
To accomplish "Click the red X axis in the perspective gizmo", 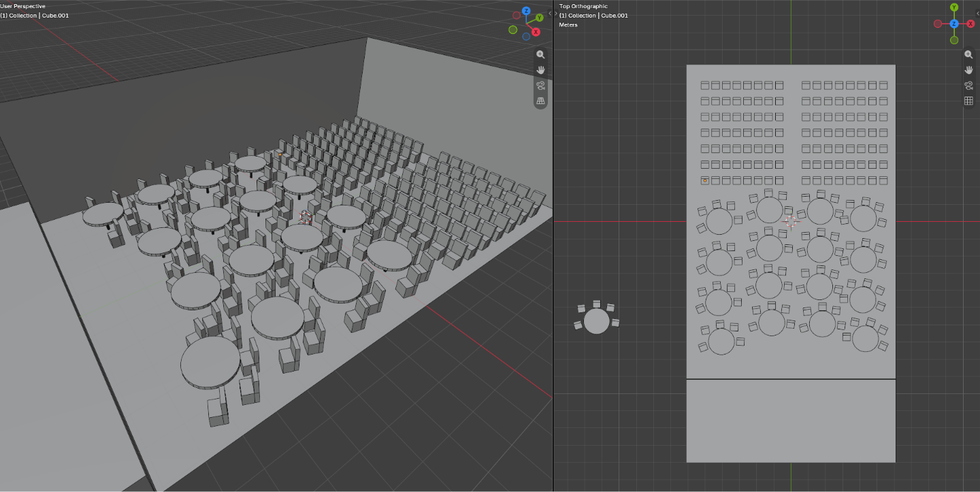I will coord(536,31).
